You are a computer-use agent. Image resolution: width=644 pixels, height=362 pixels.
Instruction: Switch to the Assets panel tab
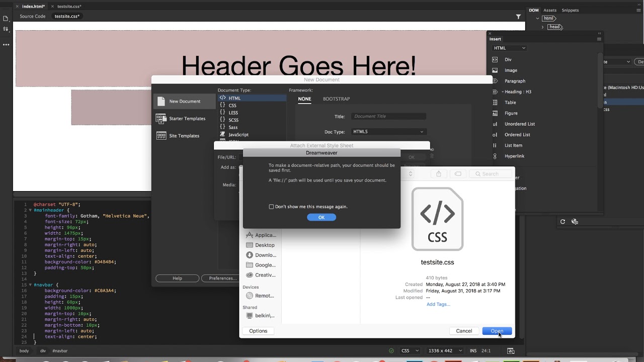point(550,10)
